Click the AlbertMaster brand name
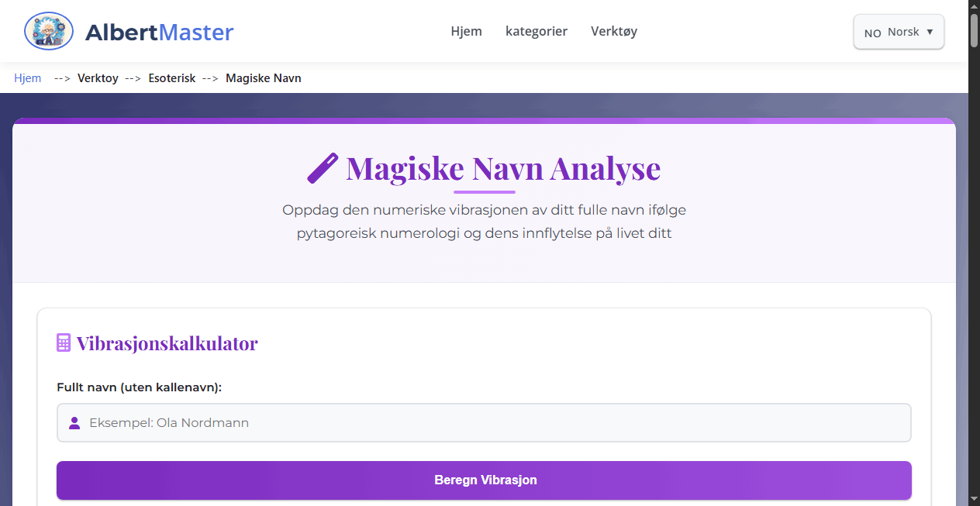 click(159, 32)
